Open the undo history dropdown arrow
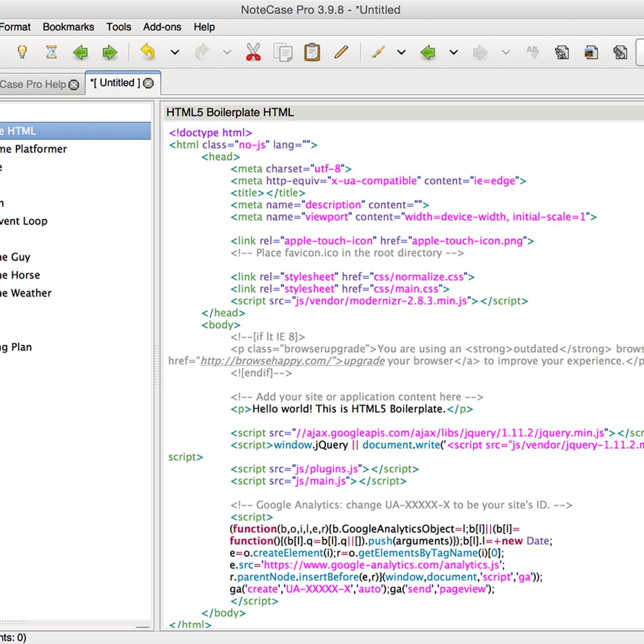Screen dimensions: 644x644 pos(174,52)
